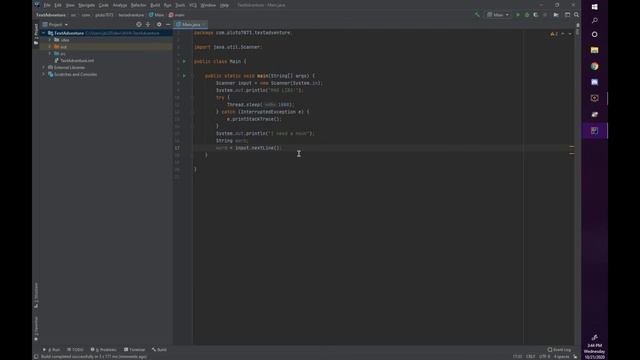640x360 pixels.
Task: Click the warnings indicator in editor corner
Action: [554, 34]
